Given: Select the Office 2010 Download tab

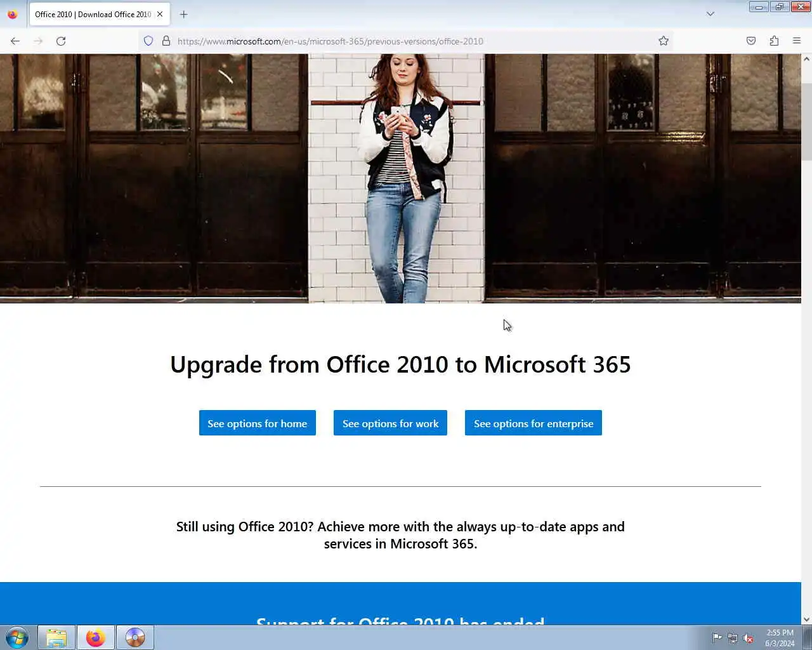Looking at the screenshot, I should [x=93, y=14].
